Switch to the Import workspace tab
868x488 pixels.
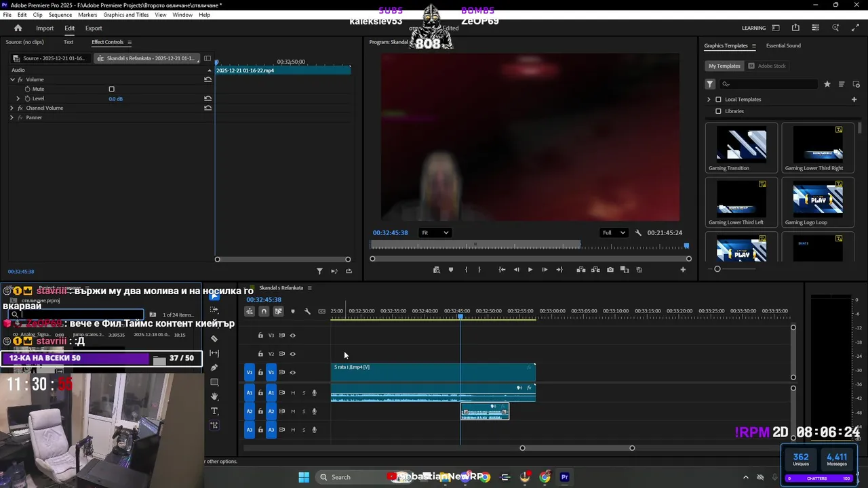(45, 28)
